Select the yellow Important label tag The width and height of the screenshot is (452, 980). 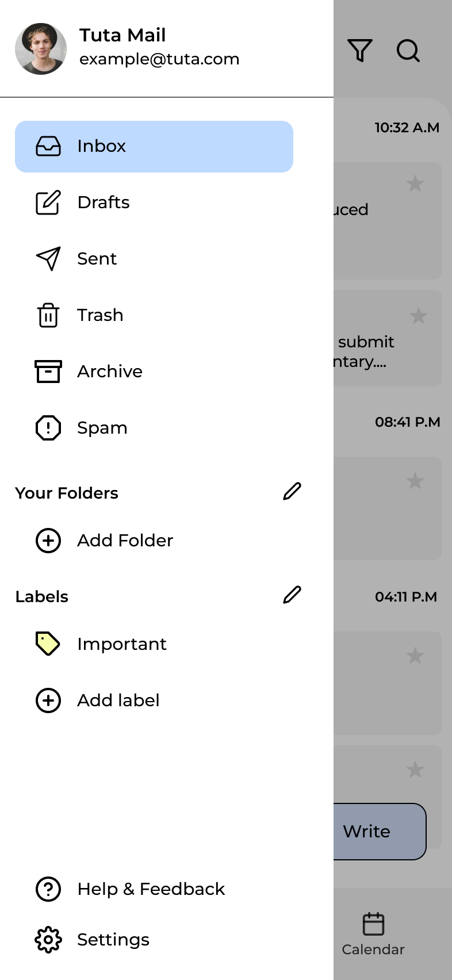pyautogui.click(x=48, y=644)
